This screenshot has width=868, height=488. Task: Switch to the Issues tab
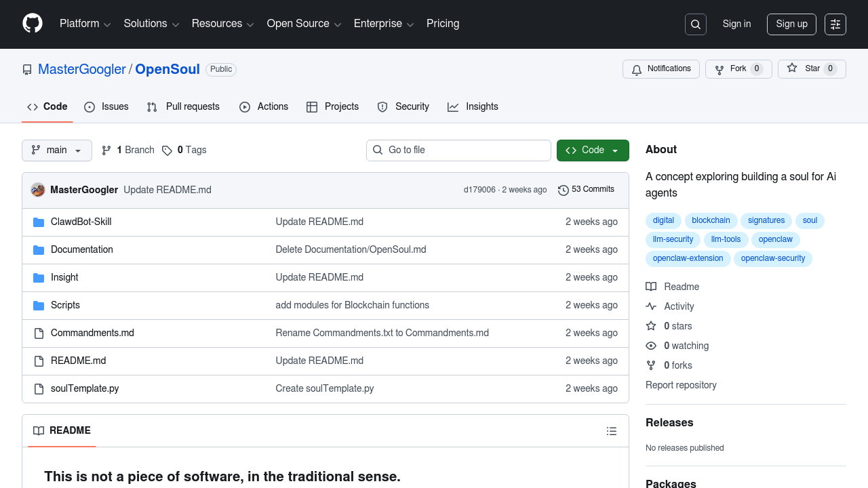pos(106,107)
